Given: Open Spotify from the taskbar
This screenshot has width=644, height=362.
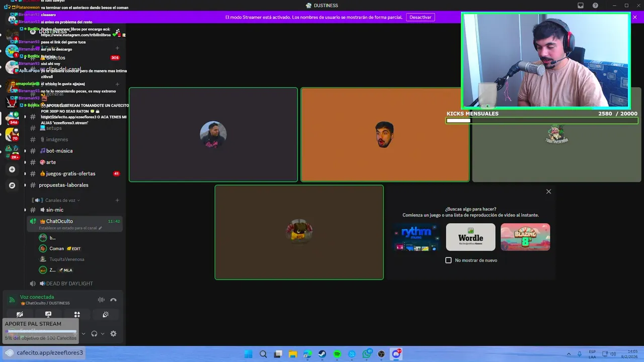Looking at the screenshot, I should 337,354.
